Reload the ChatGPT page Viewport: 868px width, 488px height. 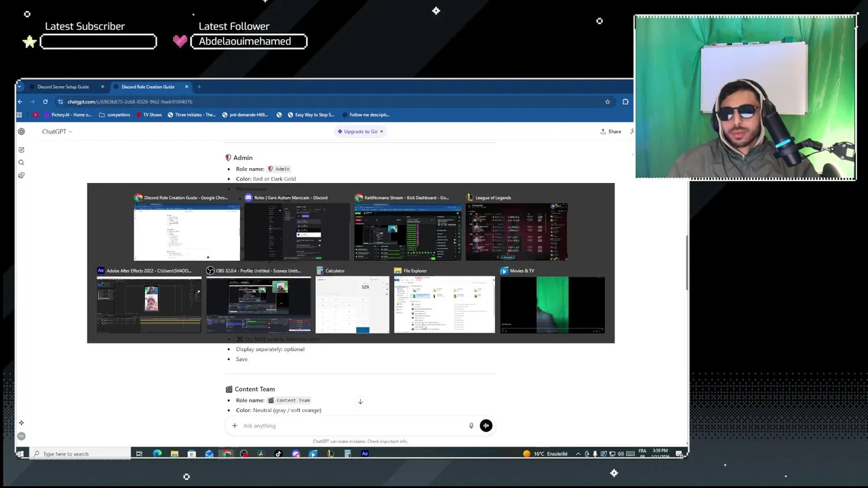tap(45, 102)
